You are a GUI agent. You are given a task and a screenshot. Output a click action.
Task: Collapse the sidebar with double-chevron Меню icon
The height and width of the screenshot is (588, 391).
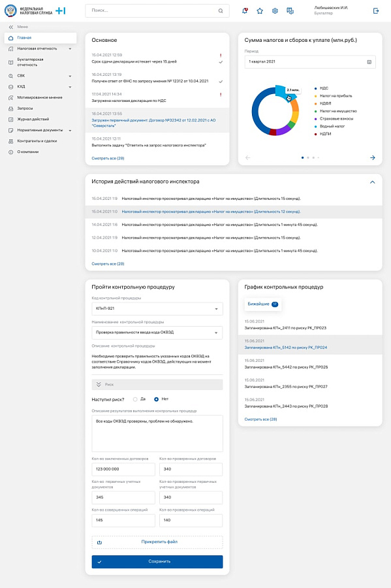(11, 27)
